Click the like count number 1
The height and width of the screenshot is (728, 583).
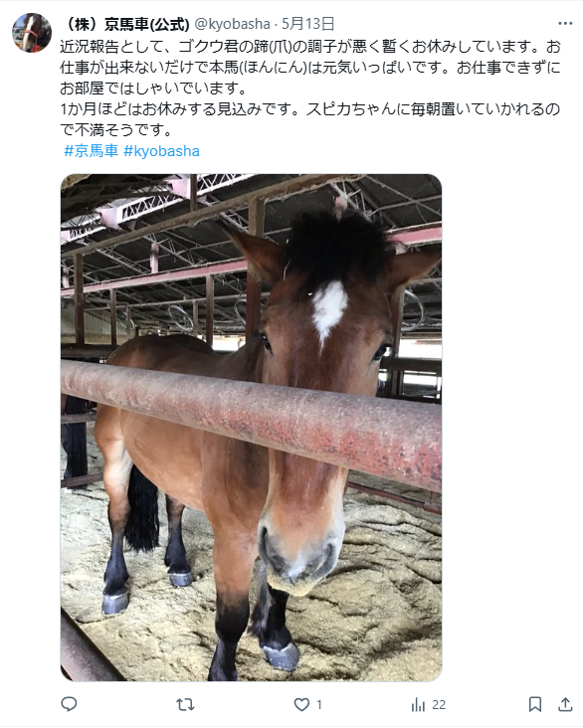tap(319, 705)
